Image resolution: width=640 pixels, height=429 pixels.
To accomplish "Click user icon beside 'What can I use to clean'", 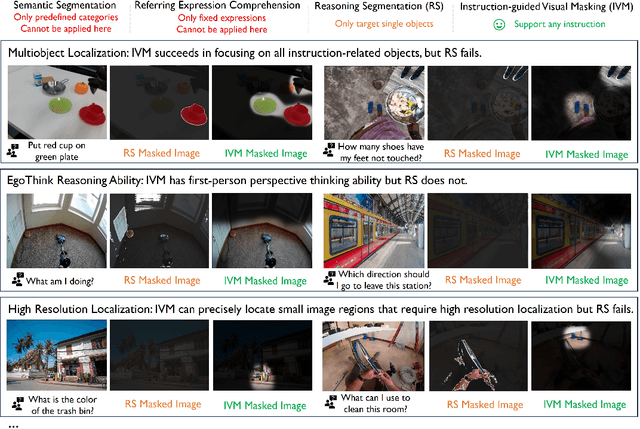I will pos(331,402).
